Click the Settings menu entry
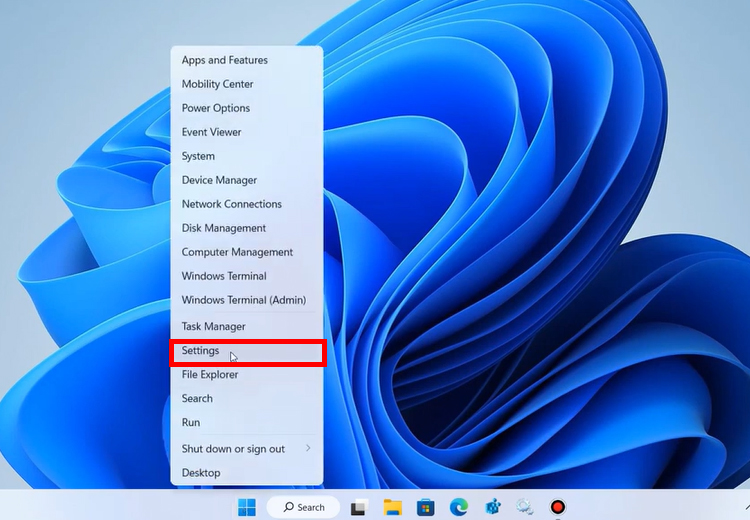Viewport: 750px width, 520px height. click(x=247, y=353)
